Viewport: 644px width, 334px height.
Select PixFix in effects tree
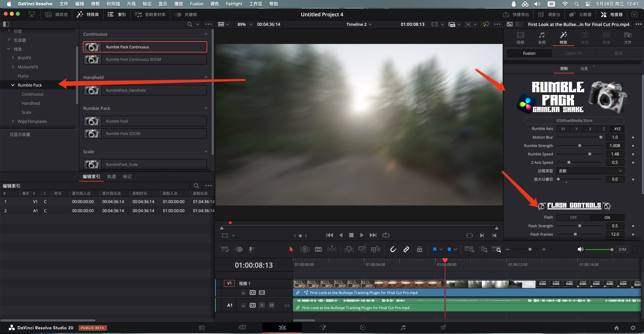23,76
